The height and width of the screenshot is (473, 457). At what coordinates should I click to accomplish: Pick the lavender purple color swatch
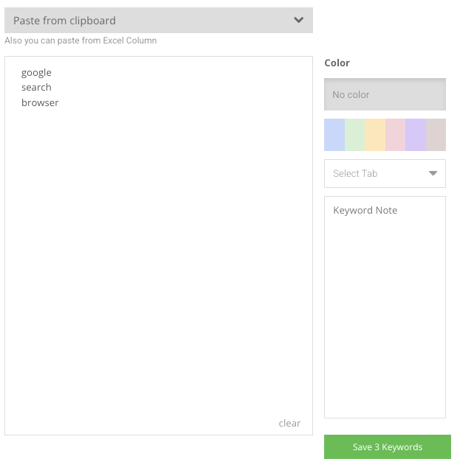point(416,135)
